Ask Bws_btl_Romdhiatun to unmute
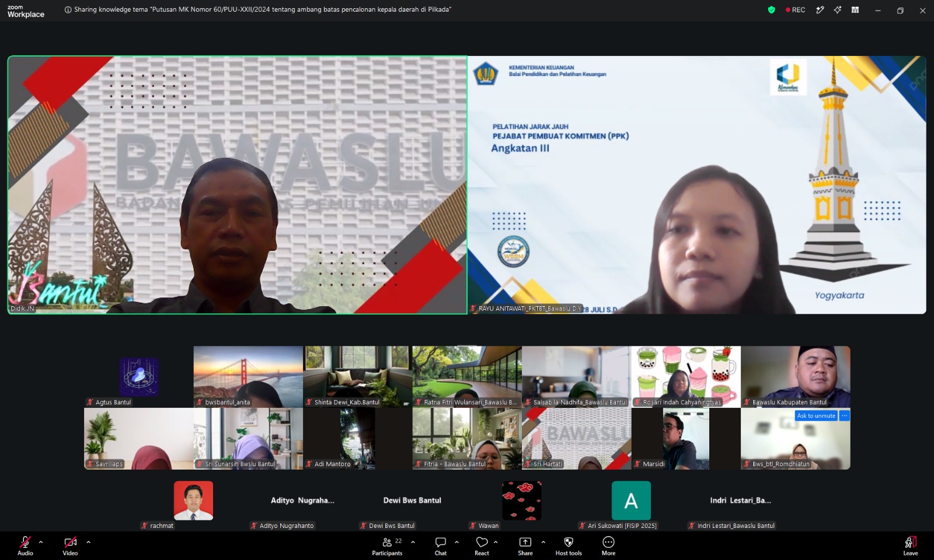 point(816,416)
